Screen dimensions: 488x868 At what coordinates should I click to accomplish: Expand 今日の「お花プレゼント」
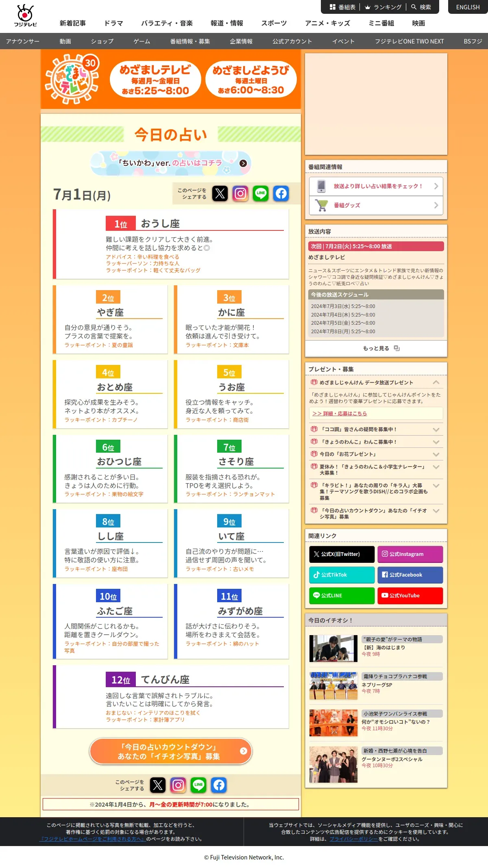(x=436, y=454)
